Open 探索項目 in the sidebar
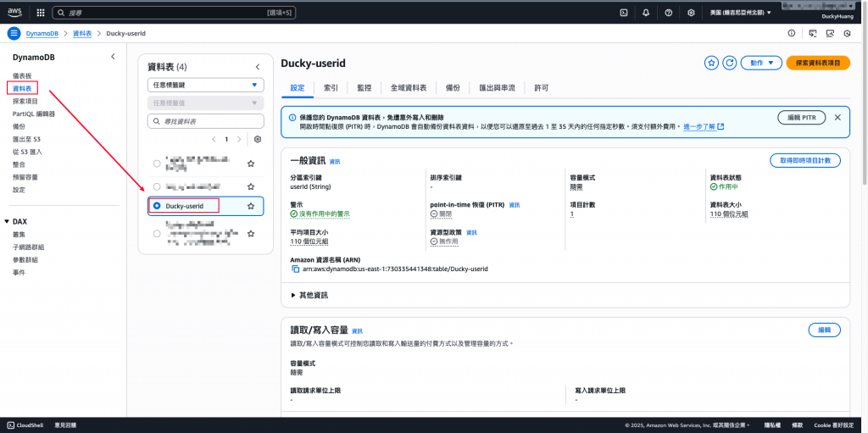This screenshot has width=868, height=433. (25, 101)
